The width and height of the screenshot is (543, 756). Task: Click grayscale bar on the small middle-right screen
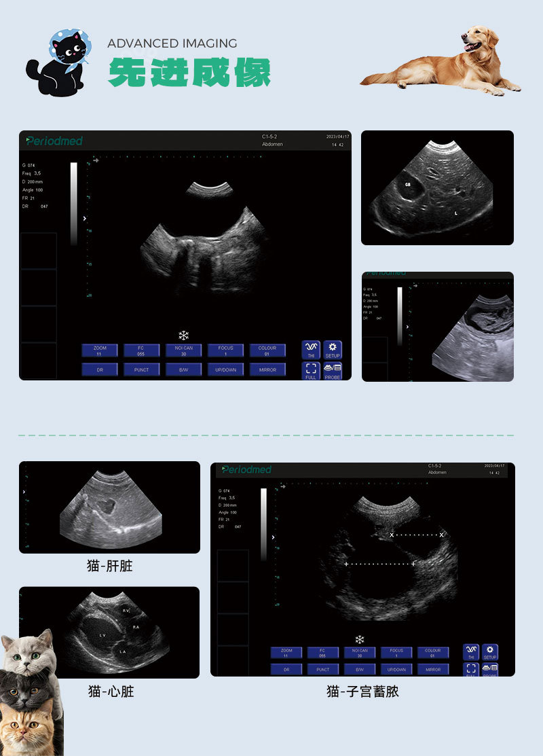click(x=399, y=317)
